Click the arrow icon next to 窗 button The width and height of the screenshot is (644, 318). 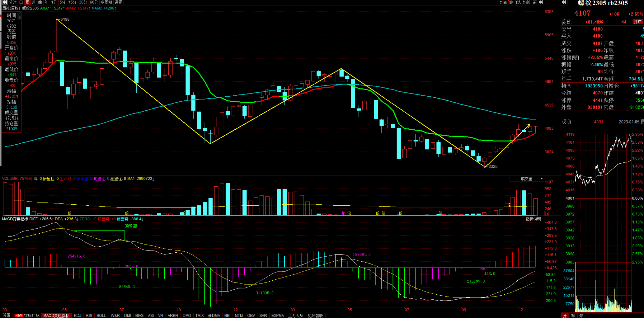(541, 2)
